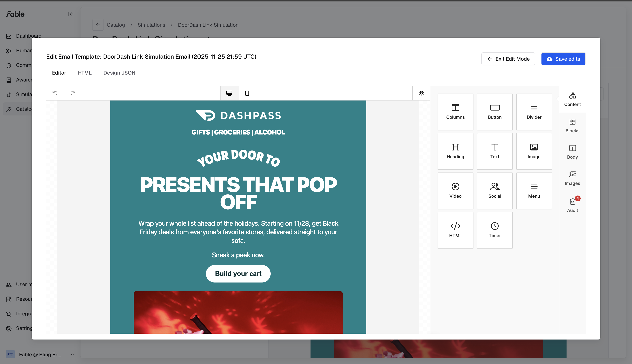Add a Social content block
Image resolution: width=632 pixels, height=364 pixels.
pos(495,191)
